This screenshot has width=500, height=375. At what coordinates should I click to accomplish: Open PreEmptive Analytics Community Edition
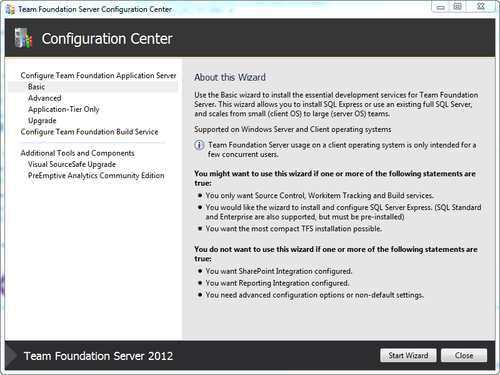pyautogui.click(x=96, y=176)
